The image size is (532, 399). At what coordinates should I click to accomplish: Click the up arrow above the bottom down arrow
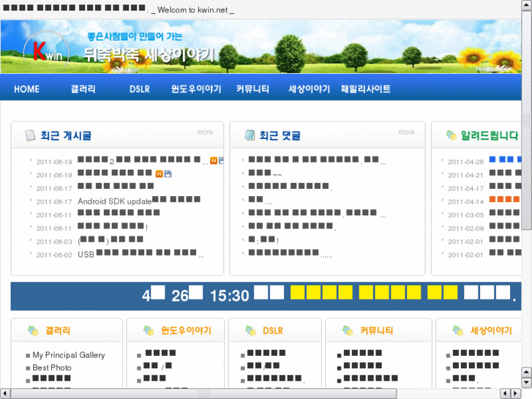click(x=527, y=372)
